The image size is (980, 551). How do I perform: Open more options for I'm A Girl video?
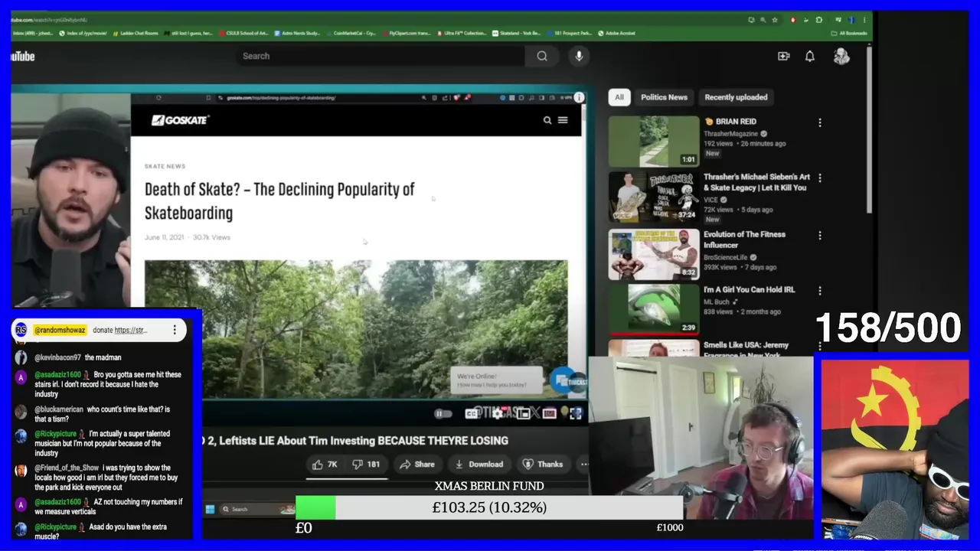[x=819, y=291]
